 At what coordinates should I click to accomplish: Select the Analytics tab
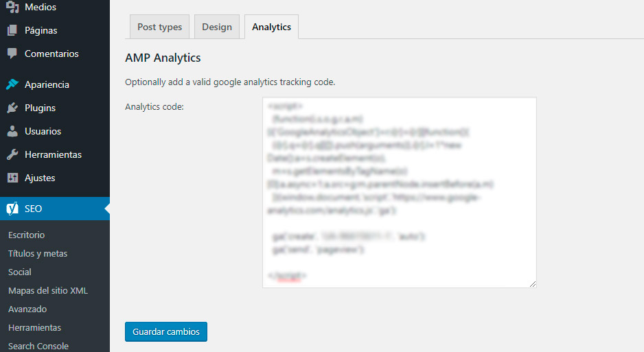pyautogui.click(x=271, y=27)
